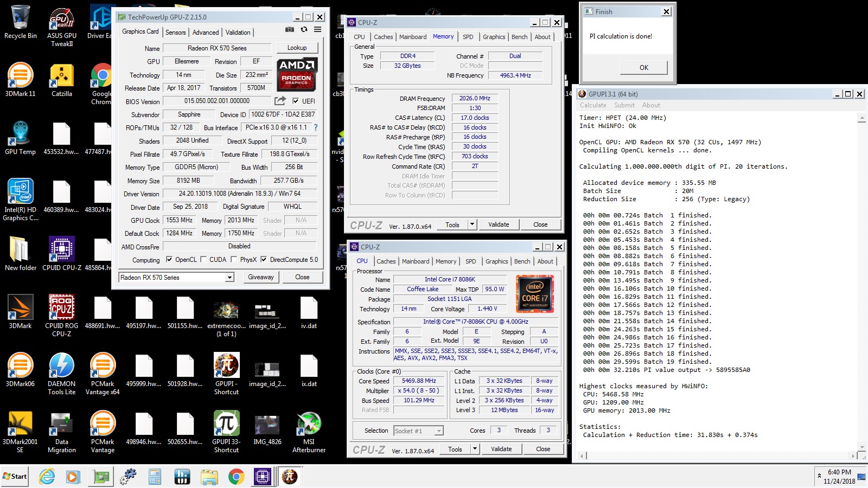
Task: Toggle the UEFI checkbox in GPU-Z
Action: tap(296, 101)
